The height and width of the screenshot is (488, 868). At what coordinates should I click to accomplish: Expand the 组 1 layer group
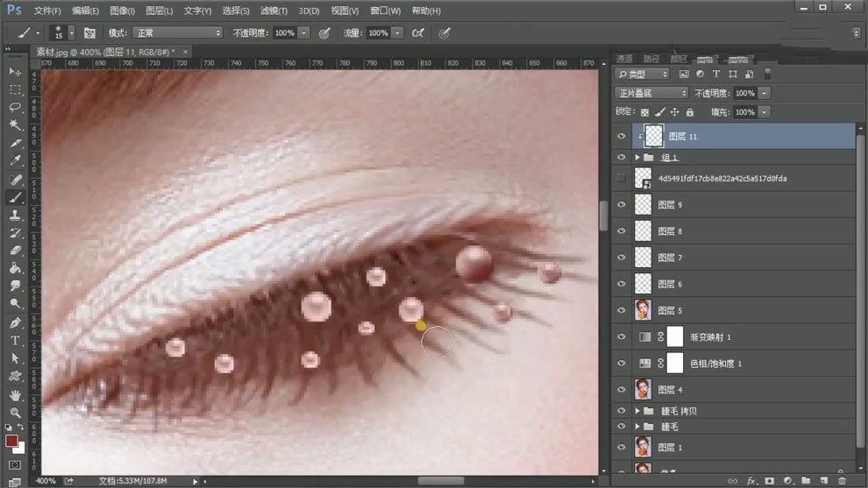click(637, 158)
